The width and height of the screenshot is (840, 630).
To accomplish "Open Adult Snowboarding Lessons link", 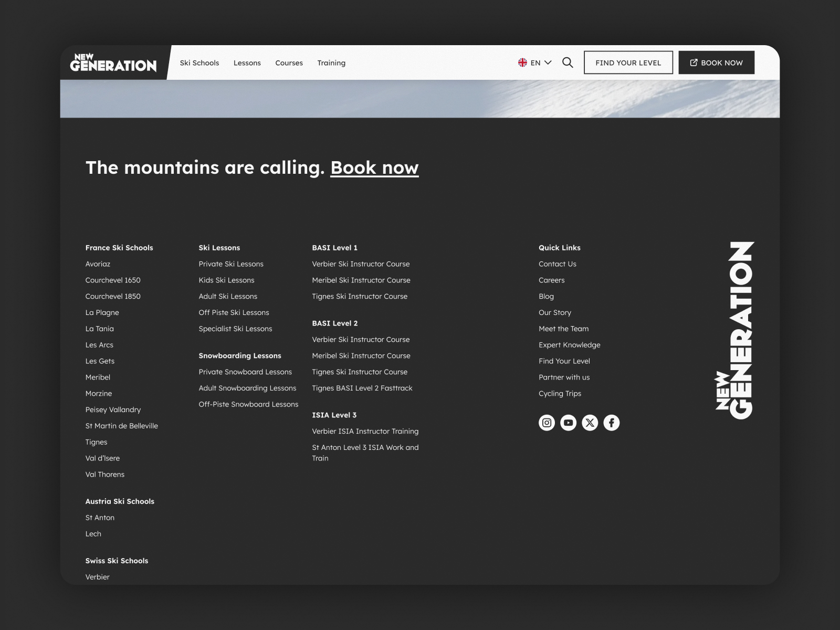I will [x=247, y=388].
